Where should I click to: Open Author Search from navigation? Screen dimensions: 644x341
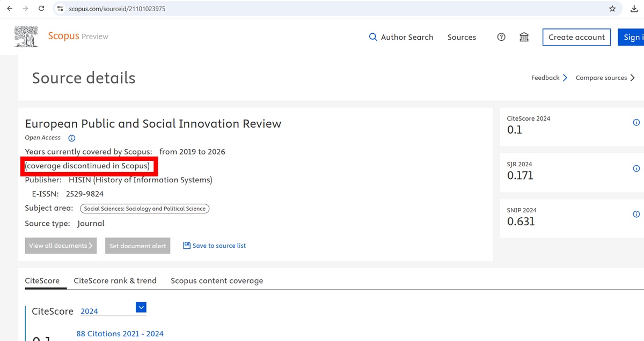pyautogui.click(x=401, y=37)
